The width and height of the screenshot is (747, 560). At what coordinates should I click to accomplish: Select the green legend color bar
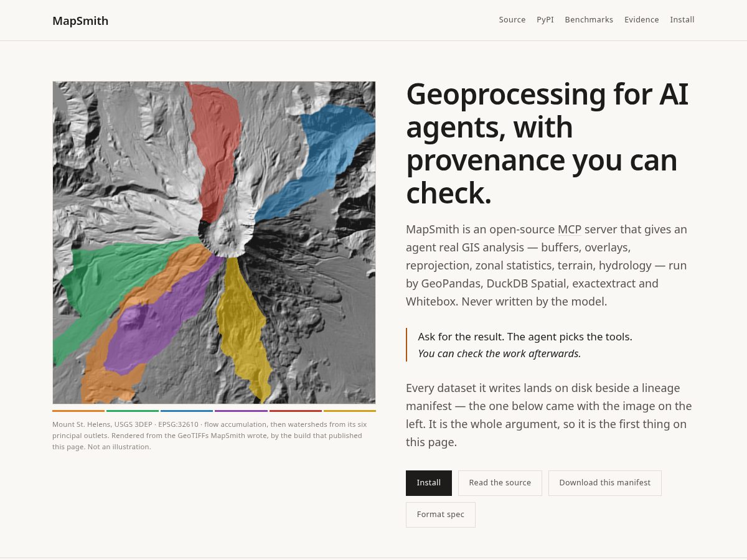pos(133,411)
